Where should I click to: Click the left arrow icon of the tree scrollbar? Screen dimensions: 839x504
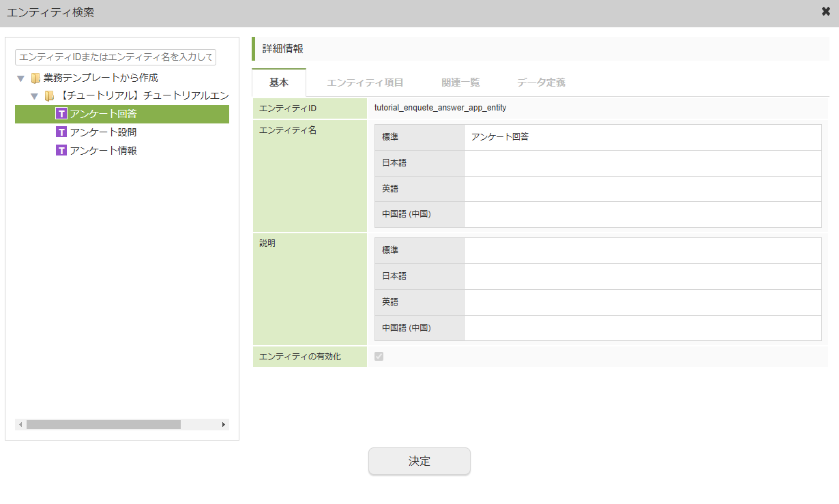coord(20,424)
